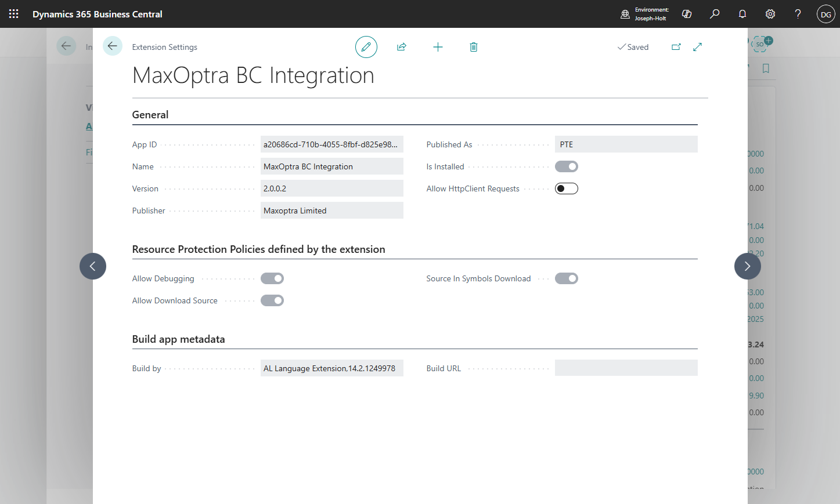The width and height of the screenshot is (840, 504).
Task: Click the Build by field
Action: tap(332, 368)
